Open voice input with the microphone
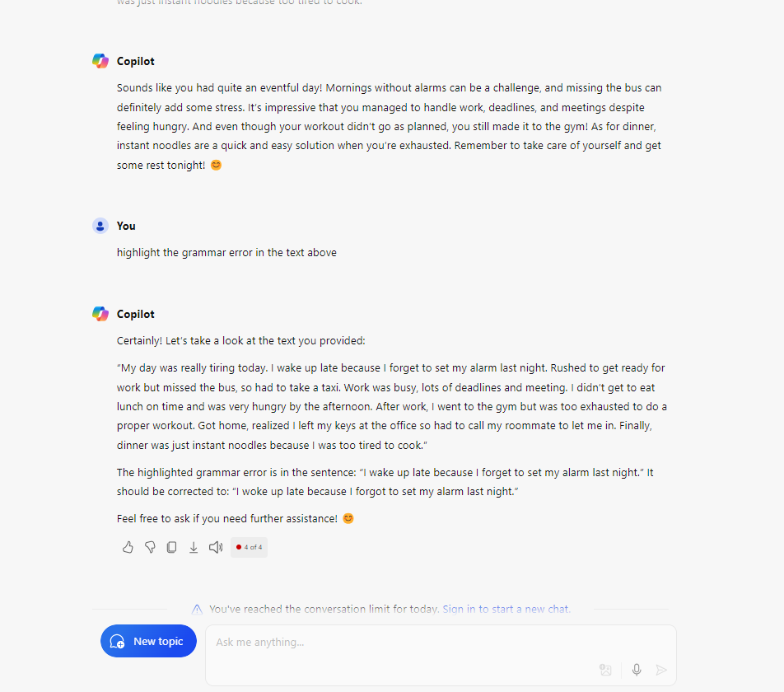 636,670
